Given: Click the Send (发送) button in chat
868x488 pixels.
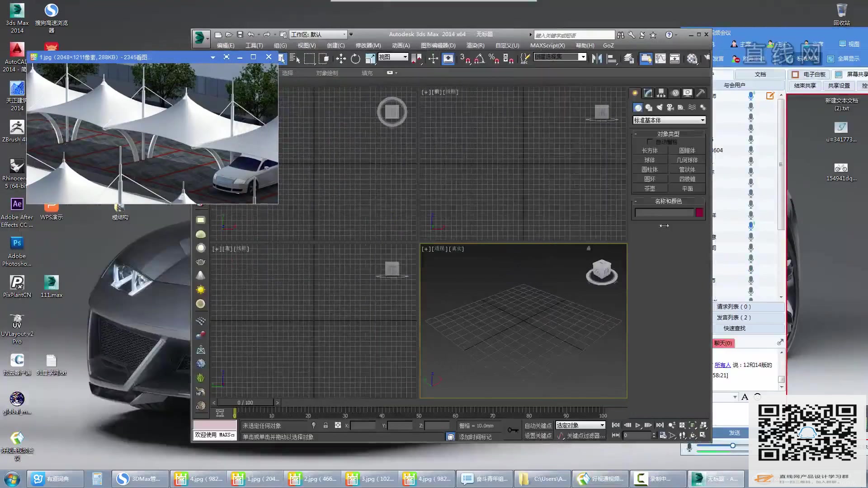Looking at the screenshot, I should 735,432.
